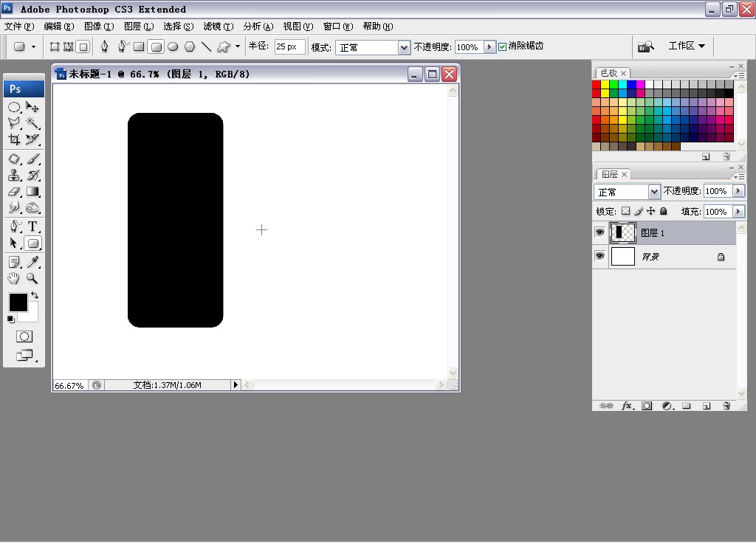Toggle lock all in Layers panel
756x543 pixels.
664,211
